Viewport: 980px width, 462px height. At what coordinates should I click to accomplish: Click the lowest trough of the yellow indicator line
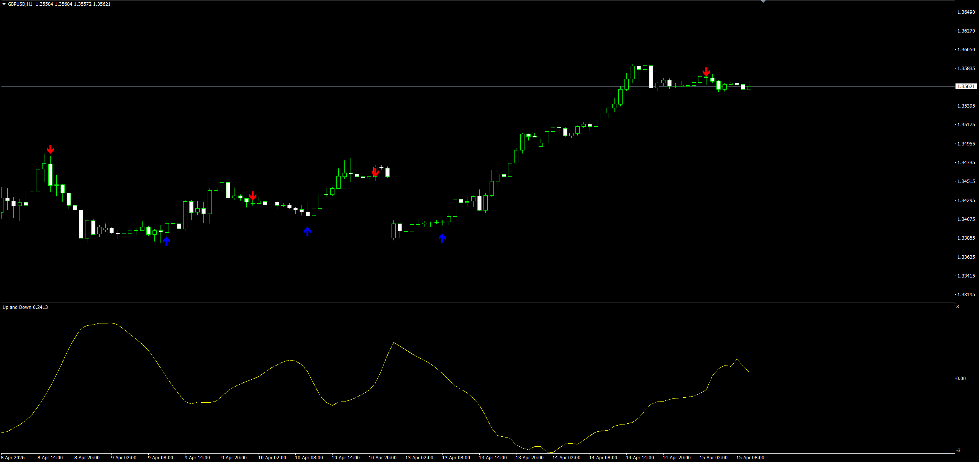pyautogui.click(x=552, y=453)
